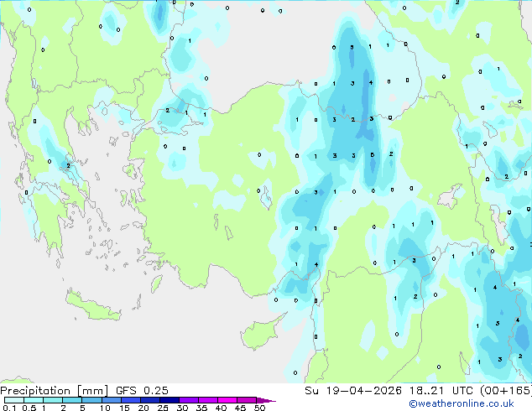Open the weatheronline.co.uk copyright link
The width and height of the screenshot is (532, 411).
[462, 403]
